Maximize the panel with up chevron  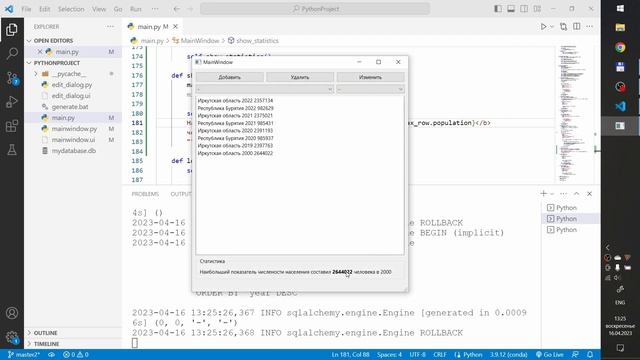pyautogui.click(x=576, y=193)
